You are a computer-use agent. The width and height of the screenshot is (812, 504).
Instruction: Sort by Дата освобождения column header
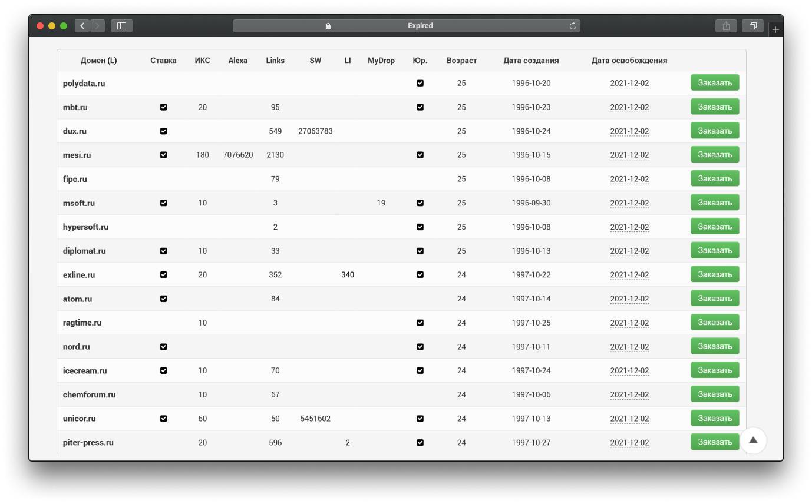[629, 61]
